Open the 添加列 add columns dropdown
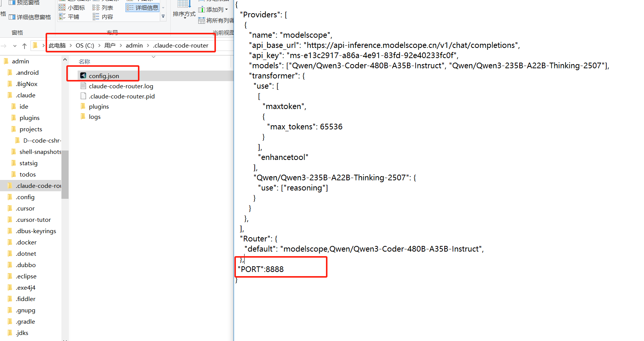Screen dimensions: 644x341 [x=213, y=9]
